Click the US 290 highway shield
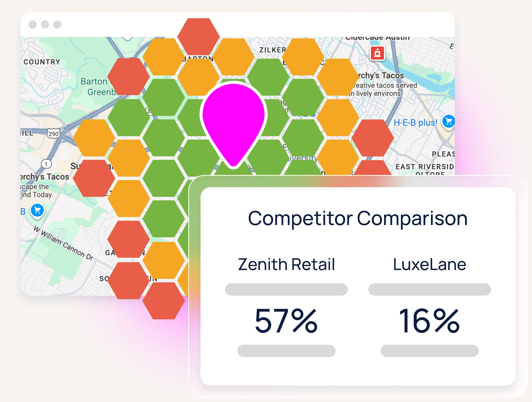 53,133
